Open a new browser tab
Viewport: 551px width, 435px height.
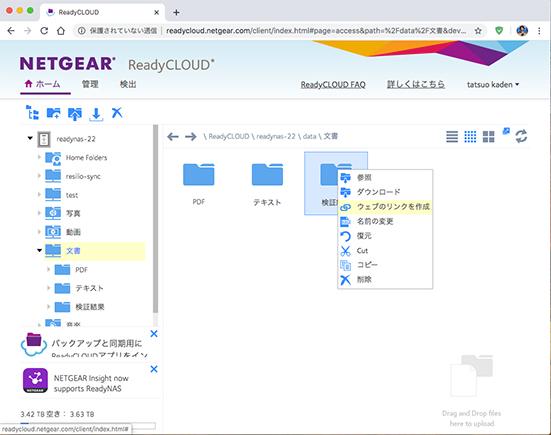(176, 13)
